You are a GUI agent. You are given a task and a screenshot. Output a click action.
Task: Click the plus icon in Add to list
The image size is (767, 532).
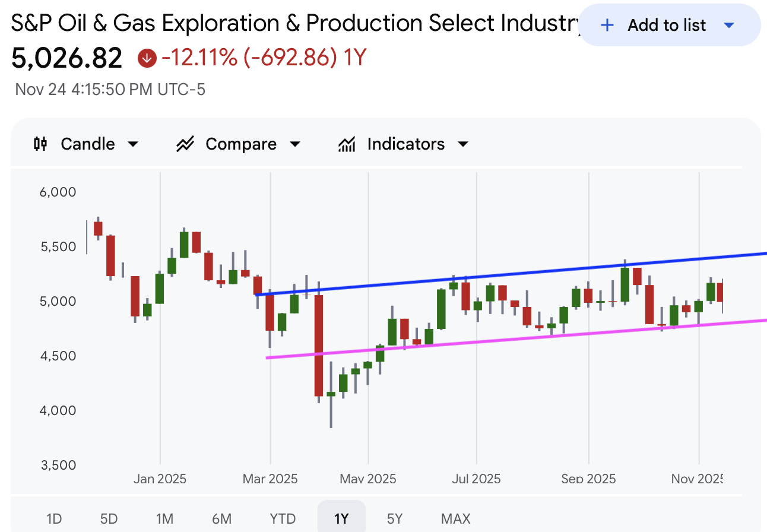point(607,25)
